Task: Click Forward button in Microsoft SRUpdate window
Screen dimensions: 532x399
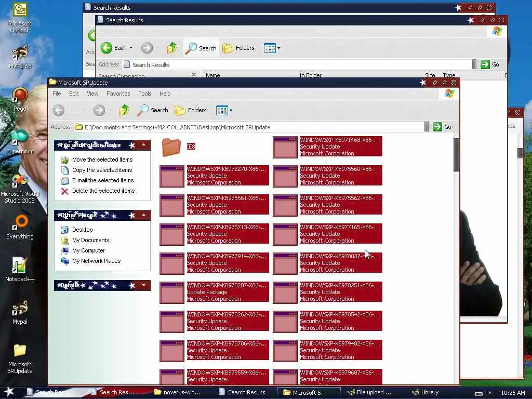Action: point(99,110)
